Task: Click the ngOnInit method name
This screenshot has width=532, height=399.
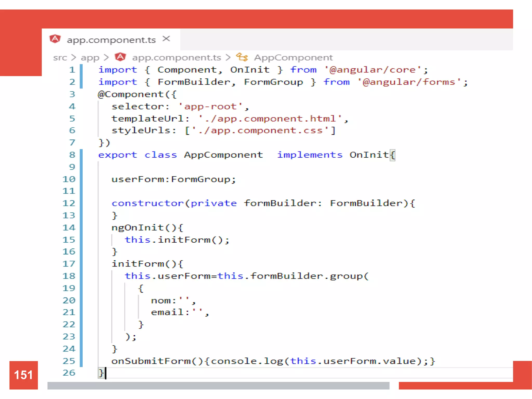Action: (138, 228)
